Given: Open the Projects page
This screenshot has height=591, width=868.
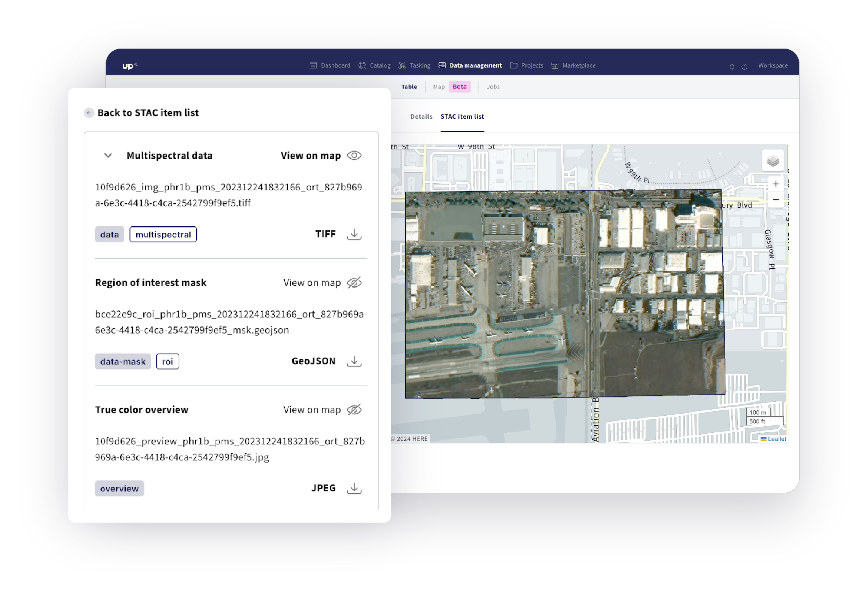Looking at the screenshot, I should [x=526, y=65].
